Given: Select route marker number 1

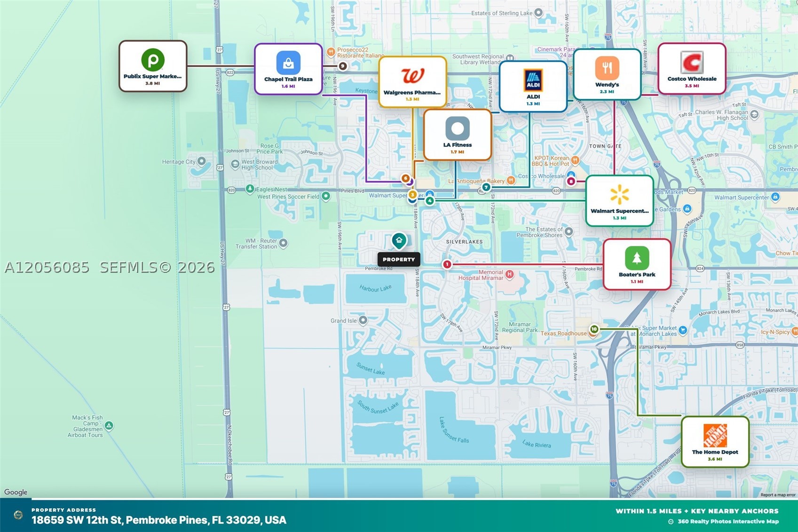Looking at the screenshot, I should [x=447, y=264].
